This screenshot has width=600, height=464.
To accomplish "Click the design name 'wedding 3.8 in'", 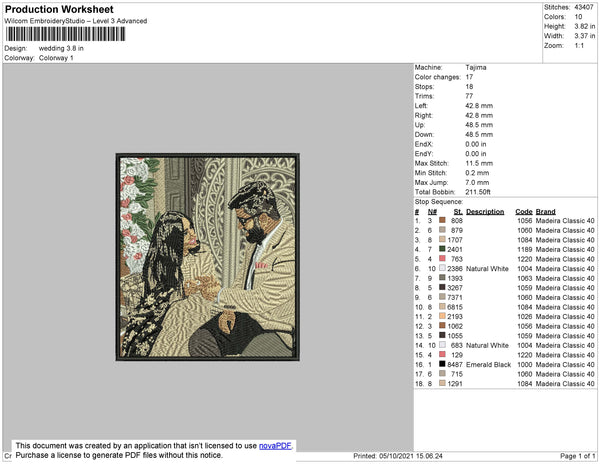I will tap(61, 49).
